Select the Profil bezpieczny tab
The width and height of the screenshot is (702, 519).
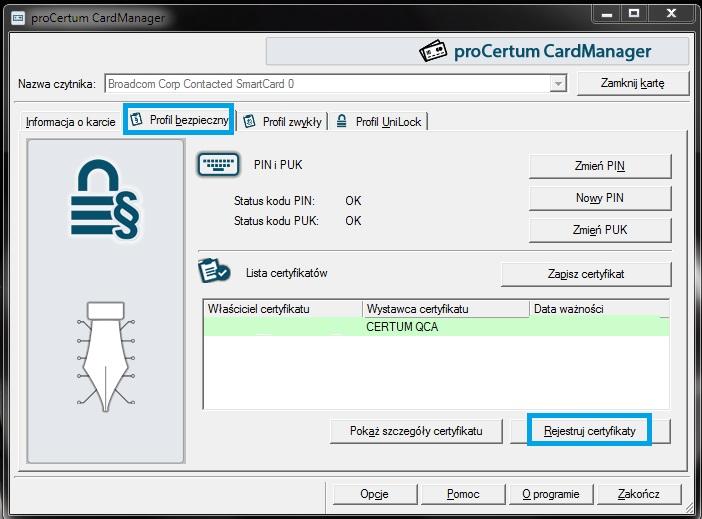click(179, 120)
